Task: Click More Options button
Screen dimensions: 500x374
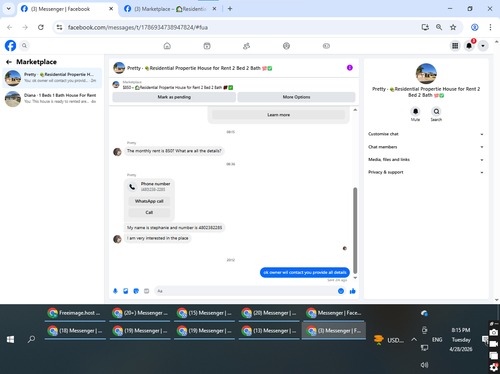Action: [x=296, y=97]
